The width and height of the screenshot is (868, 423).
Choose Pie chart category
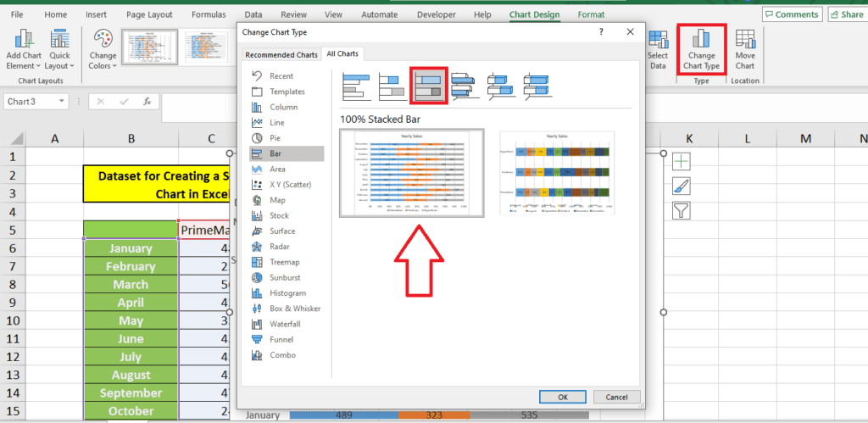[287, 138]
